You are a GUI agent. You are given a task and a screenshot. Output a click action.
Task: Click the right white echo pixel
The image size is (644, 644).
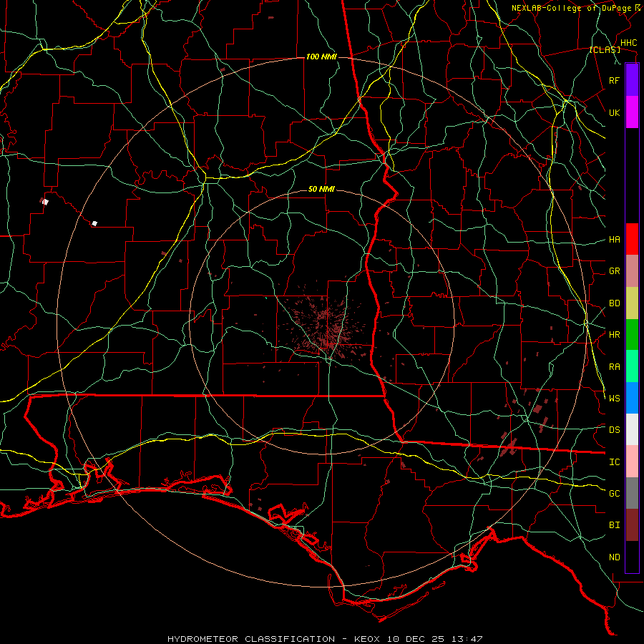point(94,223)
